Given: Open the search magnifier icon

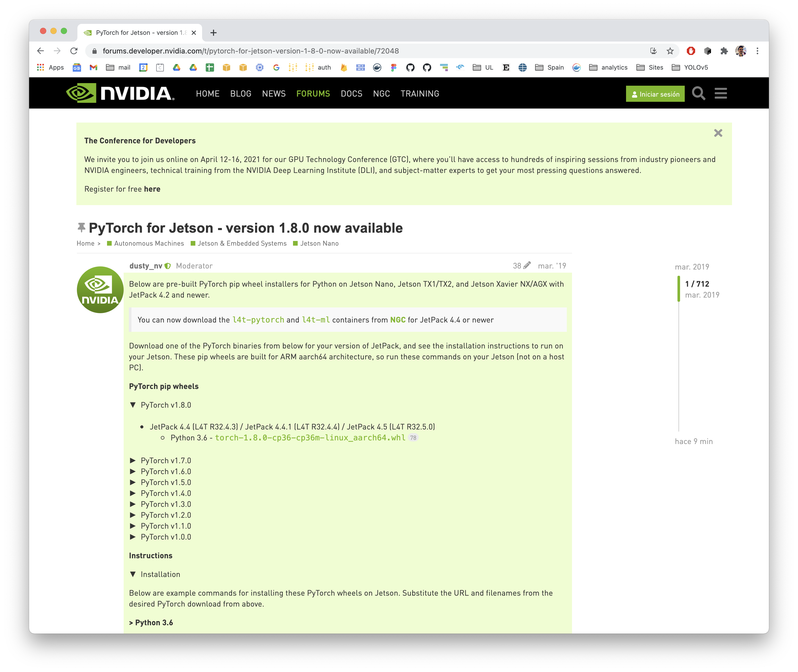Looking at the screenshot, I should point(699,93).
